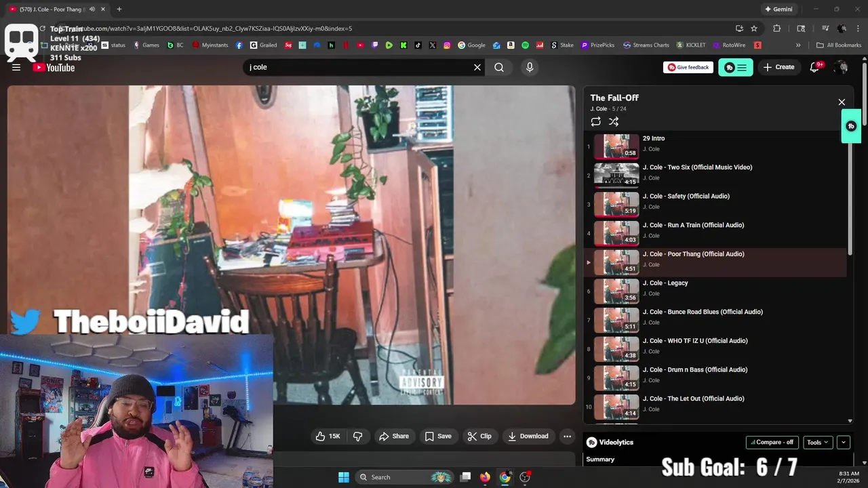Viewport: 868px width, 488px height.
Task: Open Firefox from the taskbar
Action: pyautogui.click(x=485, y=477)
